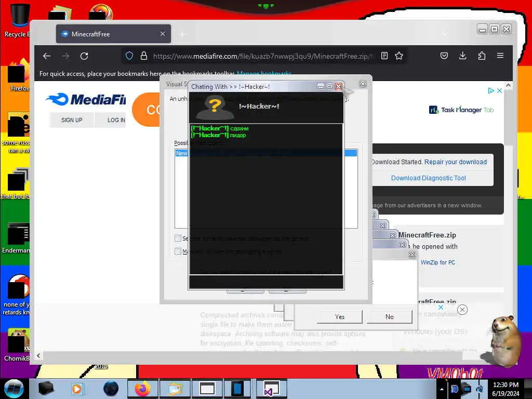Bookmark this page with the star

pos(399,56)
